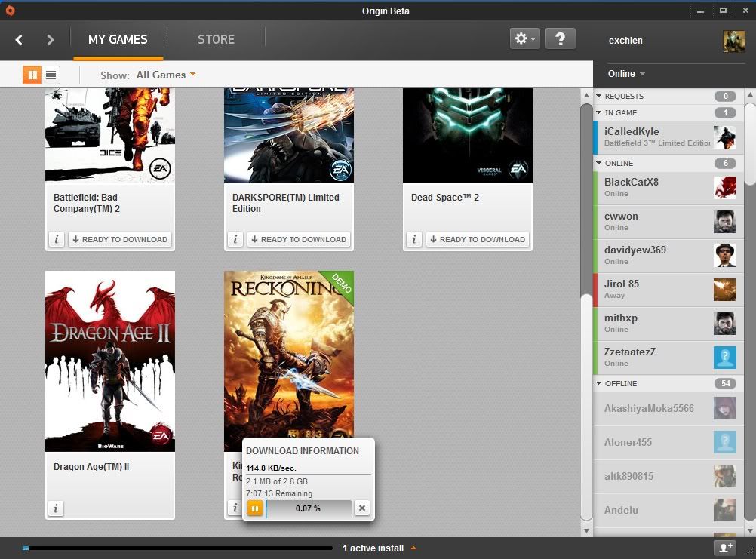Image resolution: width=756 pixels, height=559 pixels.
Task: Select offline friend Andelu
Action: [668, 510]
